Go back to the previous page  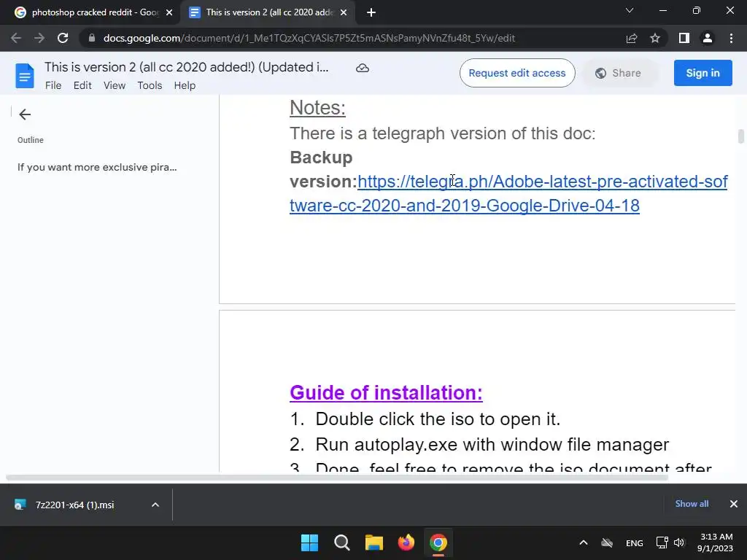coord(16,38)
